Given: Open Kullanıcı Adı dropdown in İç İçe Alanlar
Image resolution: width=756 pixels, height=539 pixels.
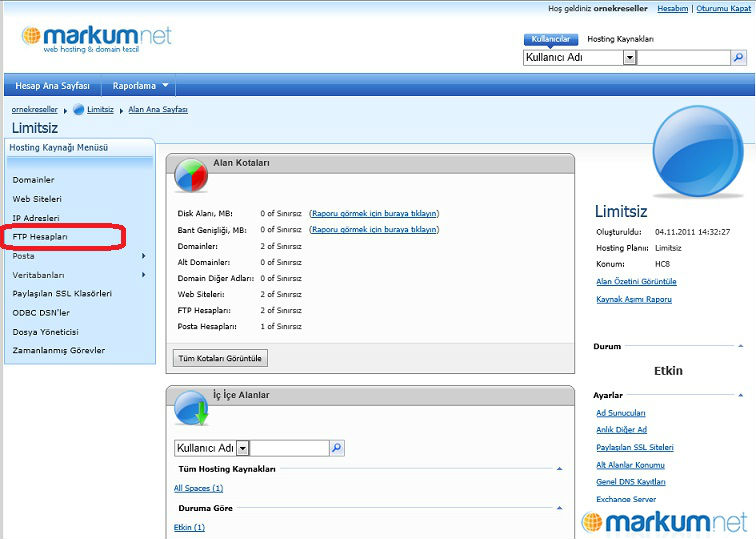Looking at the screenshot, I should [x=243, y=448].
